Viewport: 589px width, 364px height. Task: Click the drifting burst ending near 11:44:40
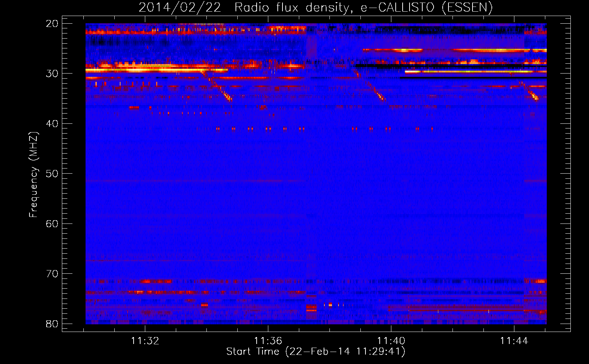click(529, 91)
